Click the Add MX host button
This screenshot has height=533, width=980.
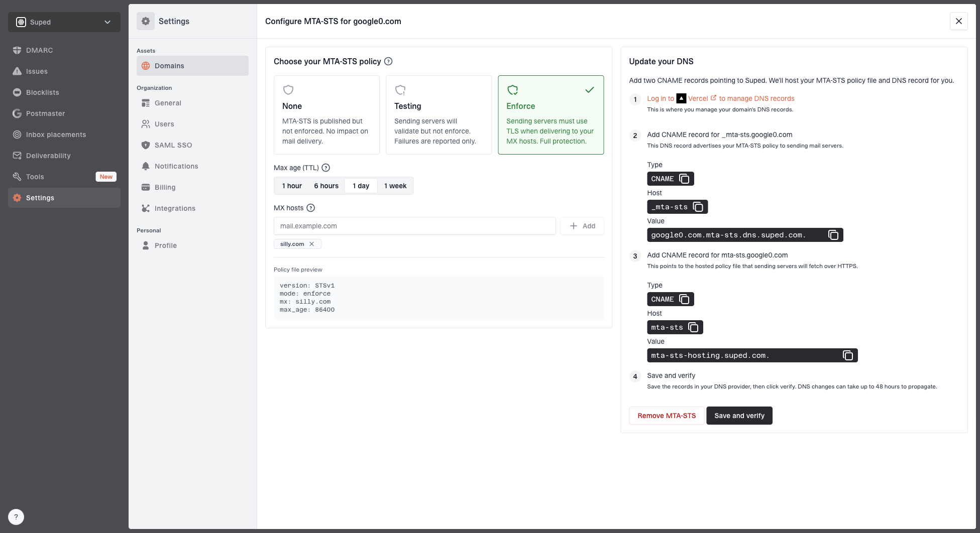(x=582, y=226)
